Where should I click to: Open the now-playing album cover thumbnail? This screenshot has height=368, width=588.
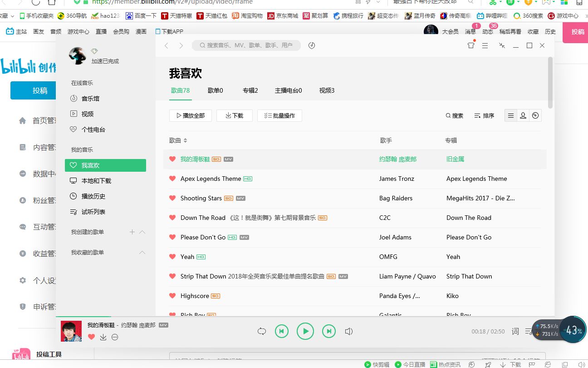click(71, 331)
